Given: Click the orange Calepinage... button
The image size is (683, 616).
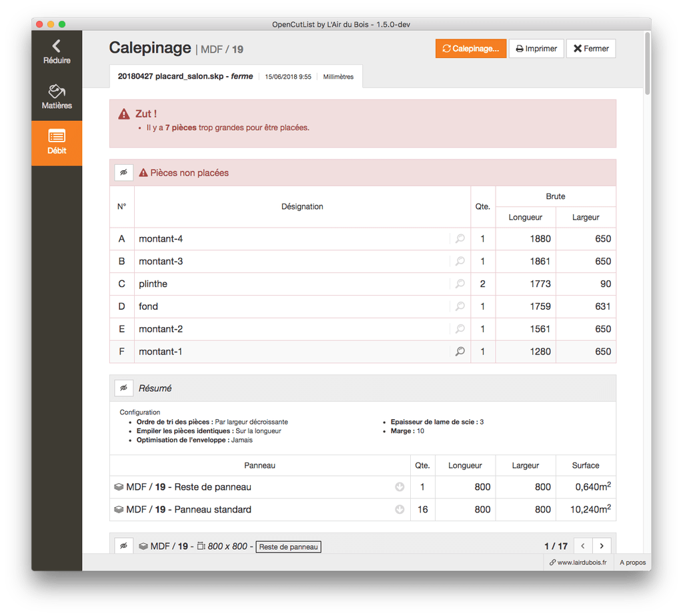Looking at the screenshot, I should (470, 49).
